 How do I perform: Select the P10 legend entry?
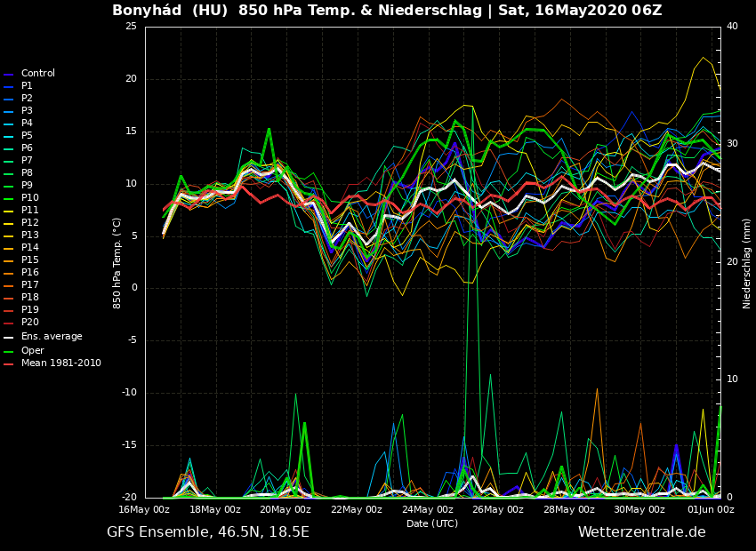pyautogui.click(x=29, y=198)
